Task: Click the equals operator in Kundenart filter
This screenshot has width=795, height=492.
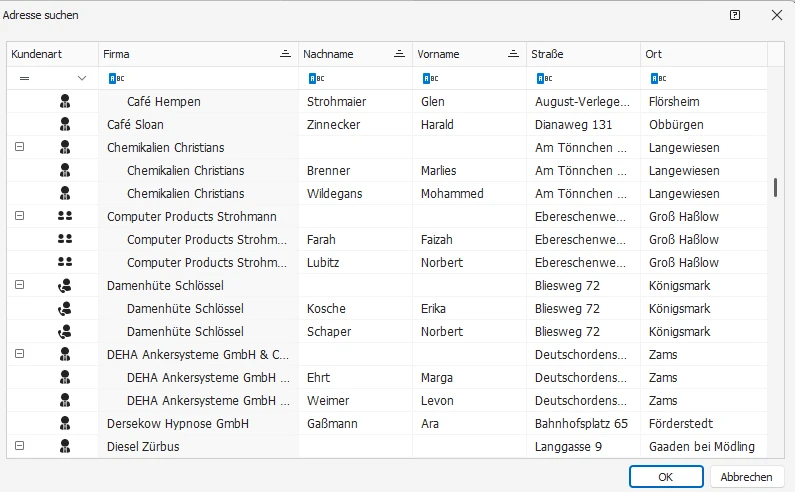Action: click(x=24, y=78)
